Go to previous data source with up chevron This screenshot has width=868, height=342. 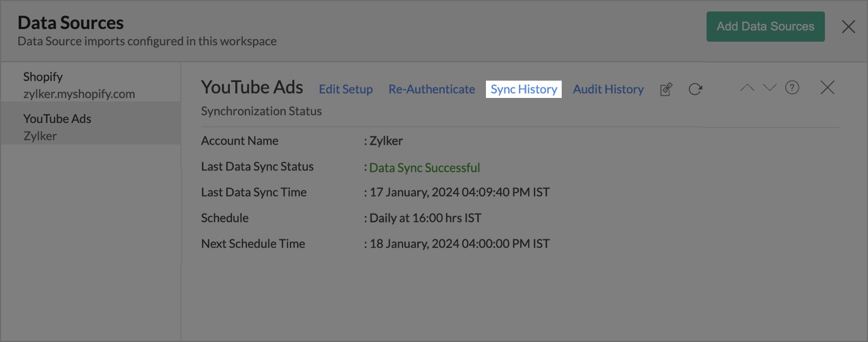[x=747, y=88]
